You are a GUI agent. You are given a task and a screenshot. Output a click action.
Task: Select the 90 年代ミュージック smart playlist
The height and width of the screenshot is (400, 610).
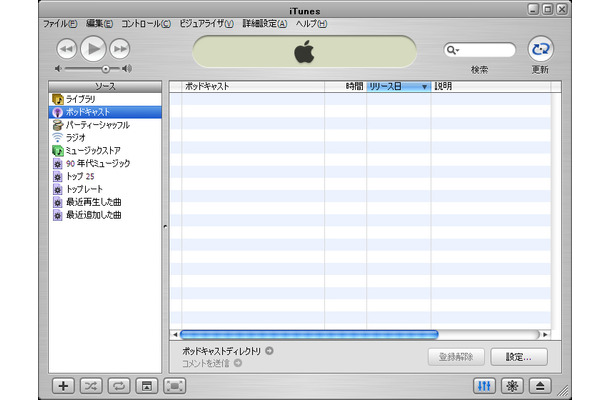[x=105, y=163]
